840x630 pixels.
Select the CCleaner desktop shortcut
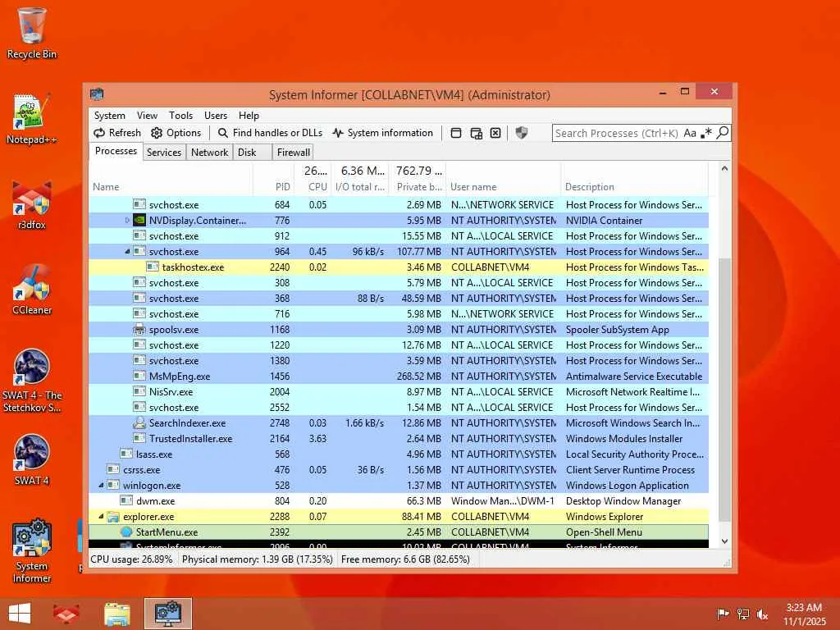(32, 290)
